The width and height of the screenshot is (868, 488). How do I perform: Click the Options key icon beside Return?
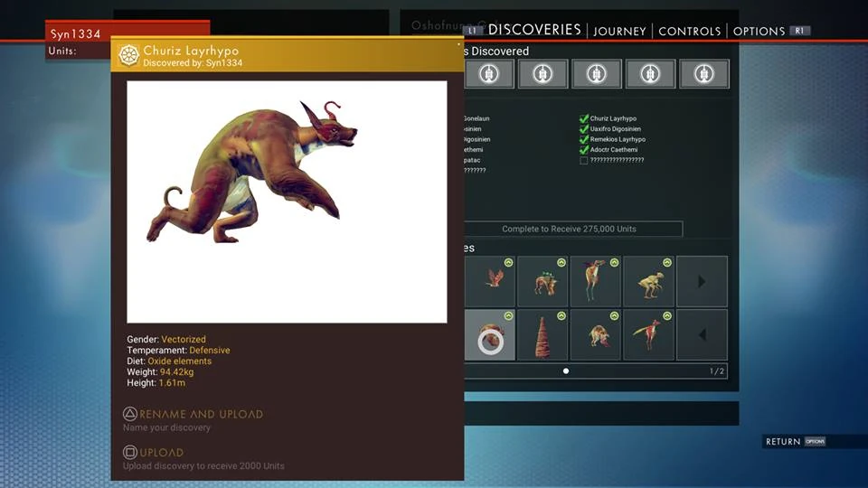click(x=815, y=442)
